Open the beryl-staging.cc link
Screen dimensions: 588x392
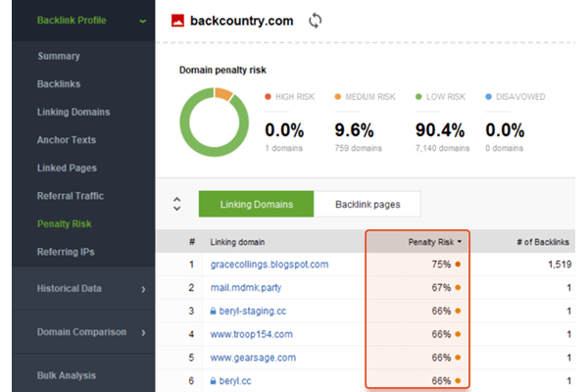click(x=253, y=311)
